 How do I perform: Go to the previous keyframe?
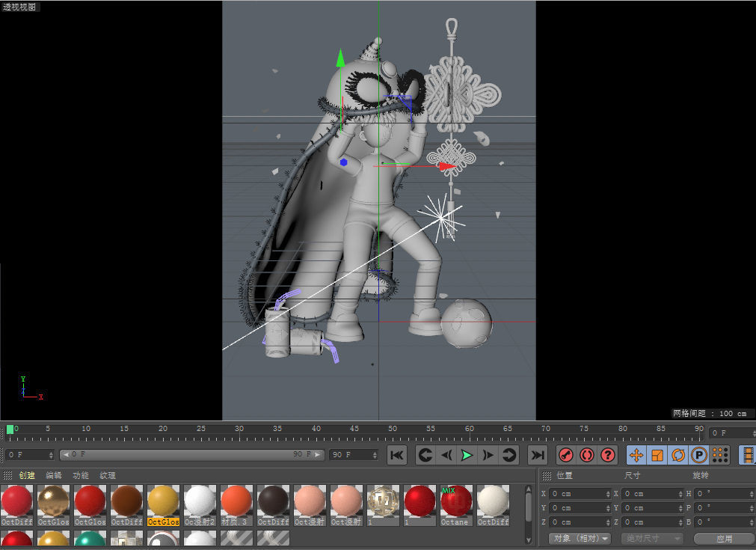(425, 455)
